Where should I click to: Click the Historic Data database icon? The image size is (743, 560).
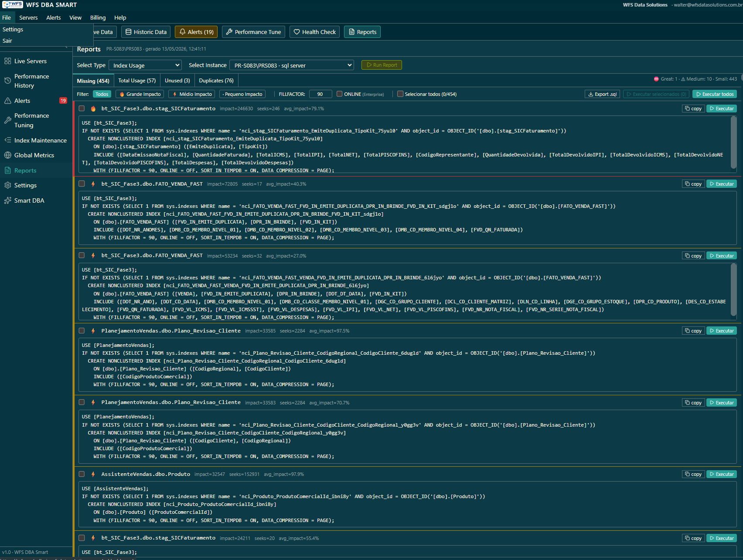click(129, 32)
